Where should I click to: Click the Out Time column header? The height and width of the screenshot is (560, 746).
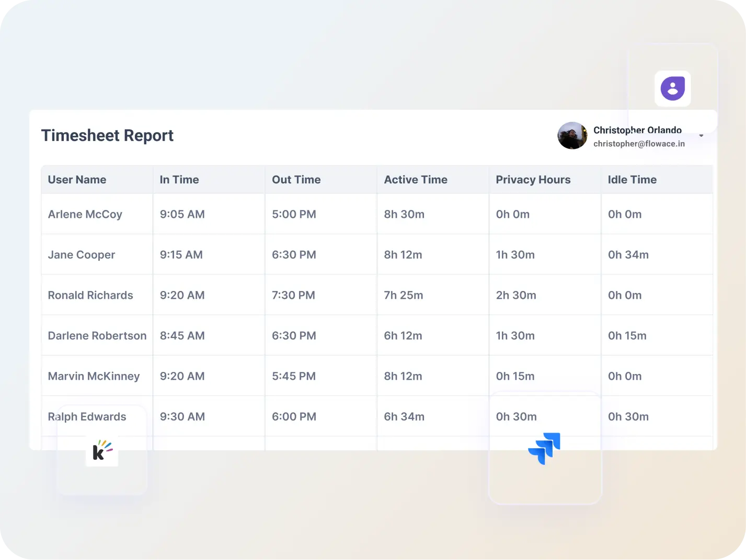(296, 180)
